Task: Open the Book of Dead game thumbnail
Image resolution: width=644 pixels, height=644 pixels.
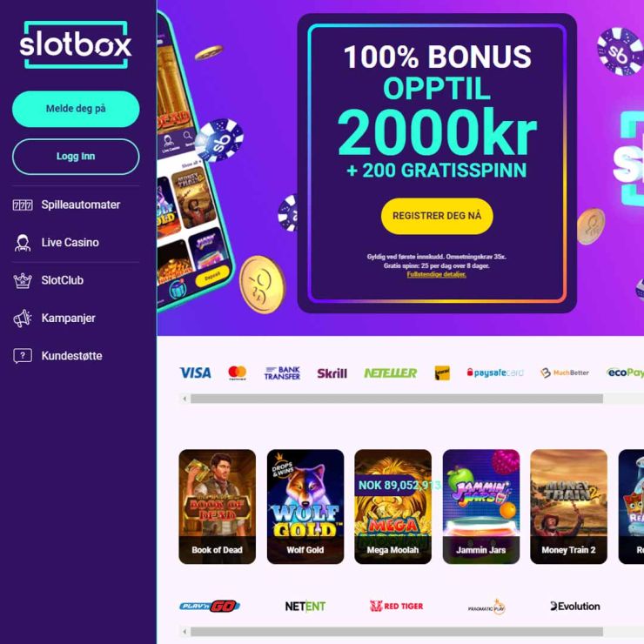Action: pyautogui.click(x=218, y=506)
